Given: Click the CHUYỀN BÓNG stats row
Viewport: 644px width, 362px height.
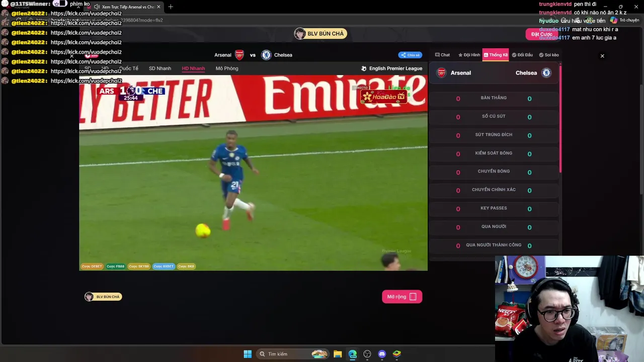Looking at the screenshot, I should [494, 172].
